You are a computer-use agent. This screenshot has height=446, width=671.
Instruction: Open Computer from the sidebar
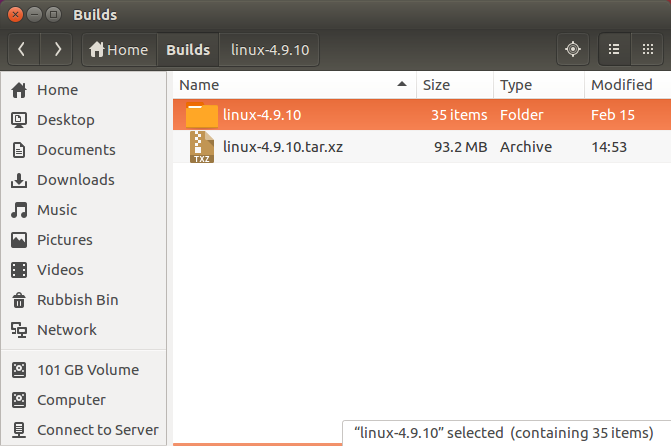[x=71, y=400]
